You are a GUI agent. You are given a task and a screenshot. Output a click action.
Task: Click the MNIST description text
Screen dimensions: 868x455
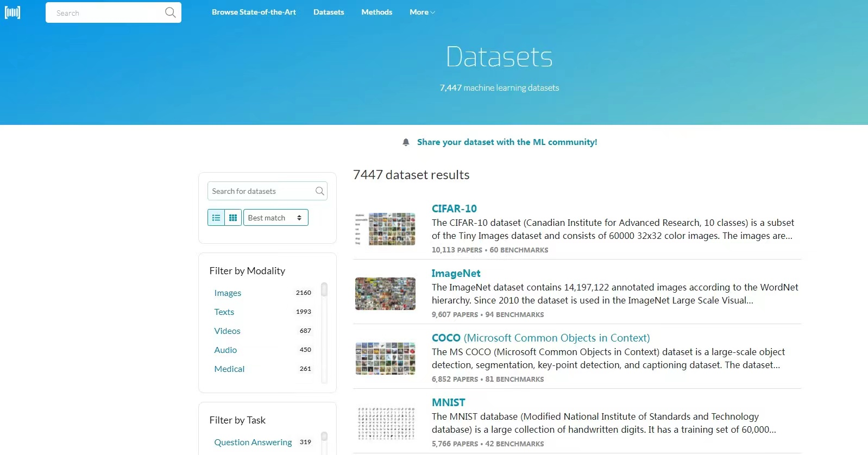coord(604,423)
